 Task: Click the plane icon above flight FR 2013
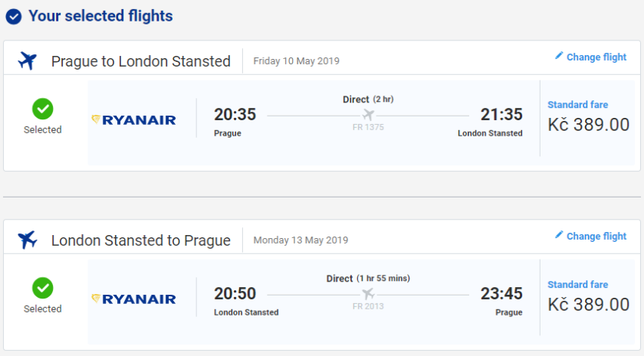pos(368,294)
